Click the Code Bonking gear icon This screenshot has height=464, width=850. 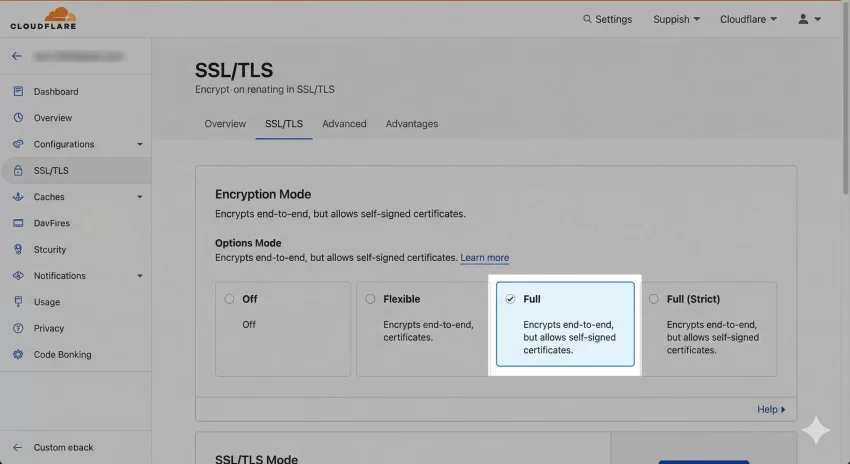[18, 354]
